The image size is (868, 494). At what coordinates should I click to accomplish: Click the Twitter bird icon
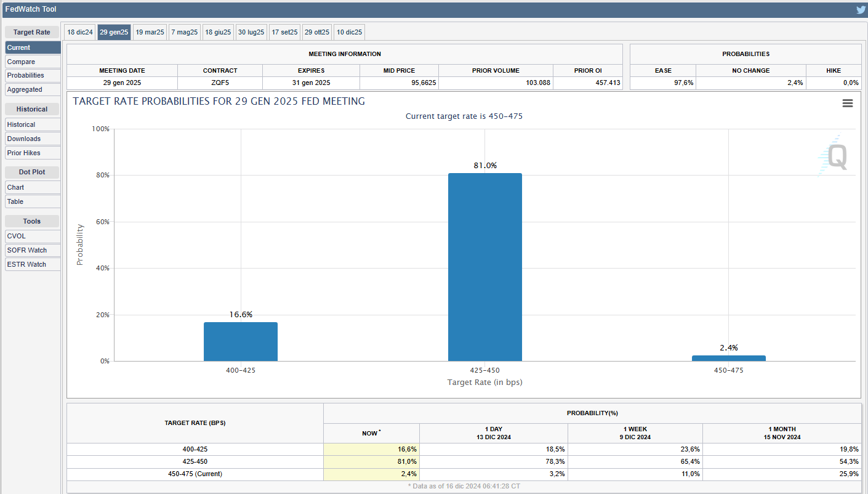[x=861, y=9]
